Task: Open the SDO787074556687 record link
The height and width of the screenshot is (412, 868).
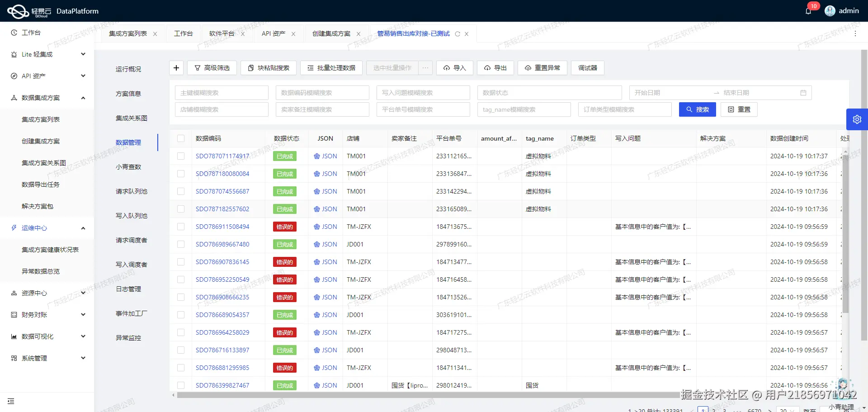Action: pyautogui.click(x=222, y=191)
